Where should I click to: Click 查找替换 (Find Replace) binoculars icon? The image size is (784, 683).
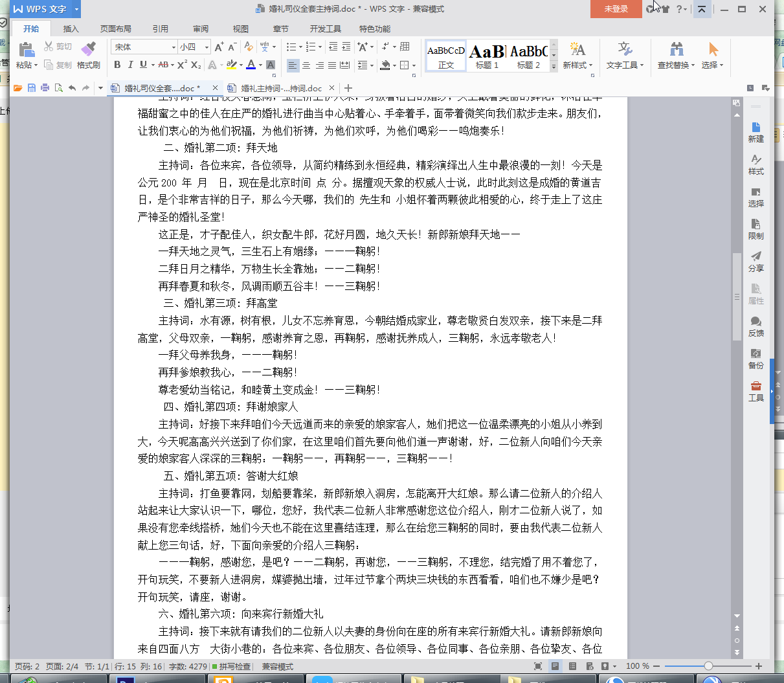pyautogui.click(x=677, y=49)
